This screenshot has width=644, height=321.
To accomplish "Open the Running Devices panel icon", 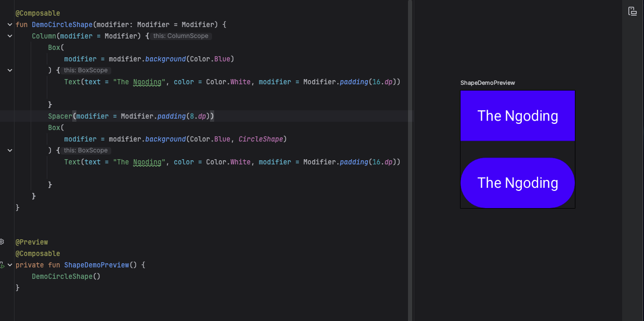I will tap(633, 11).
